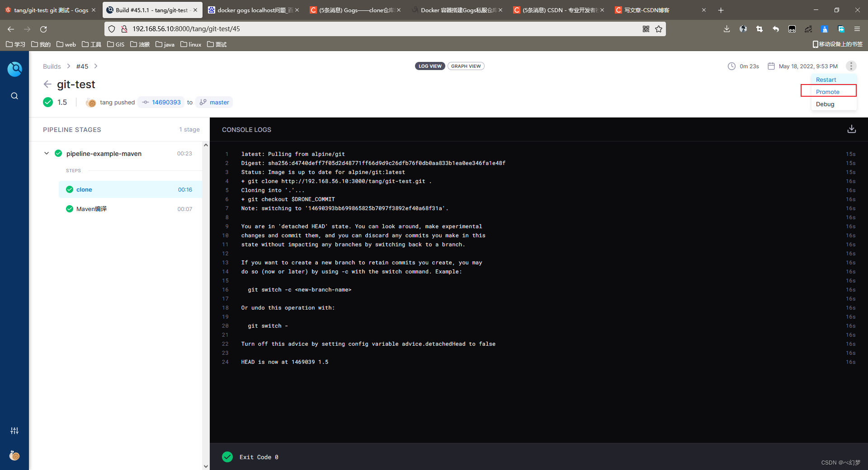Screen dimensions: 868x470
Task: Open the Builds breadcrumb link
Action: (52, 66)
